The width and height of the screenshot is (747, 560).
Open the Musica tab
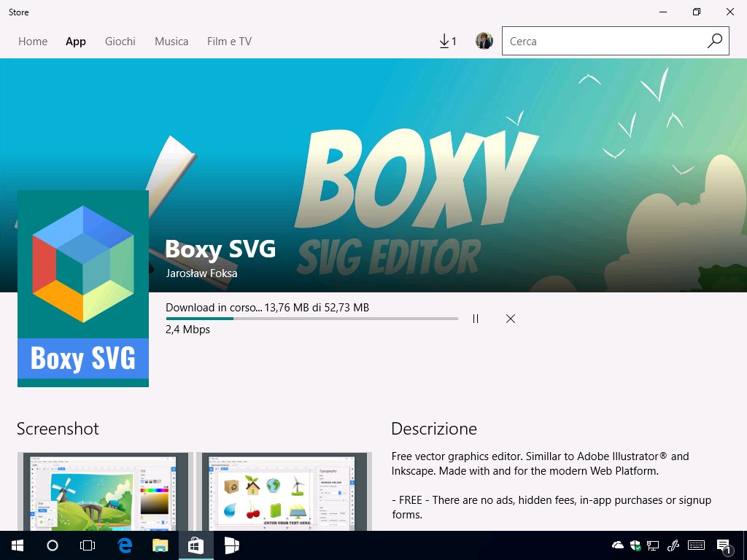(171, 42)
